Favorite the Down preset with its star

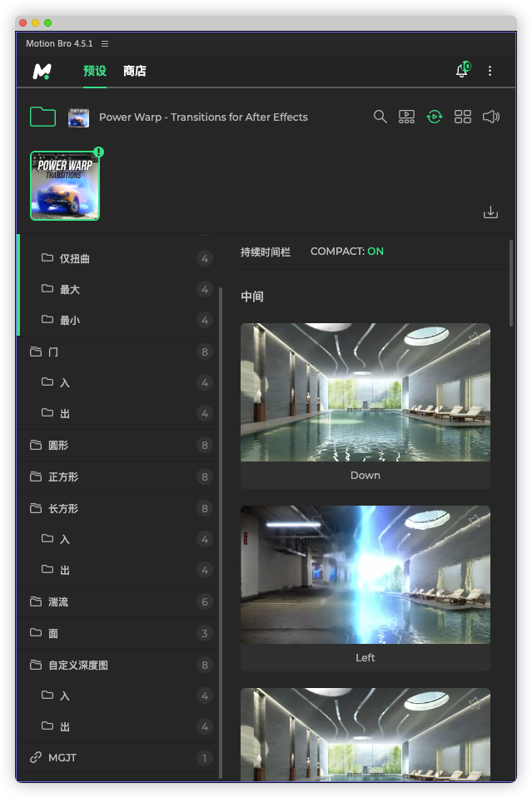475,338
